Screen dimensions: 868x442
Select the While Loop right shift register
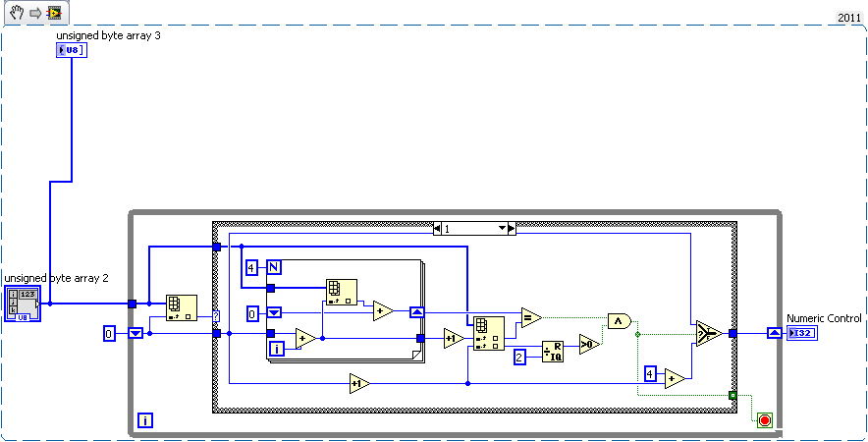click(x=774, y=333)
